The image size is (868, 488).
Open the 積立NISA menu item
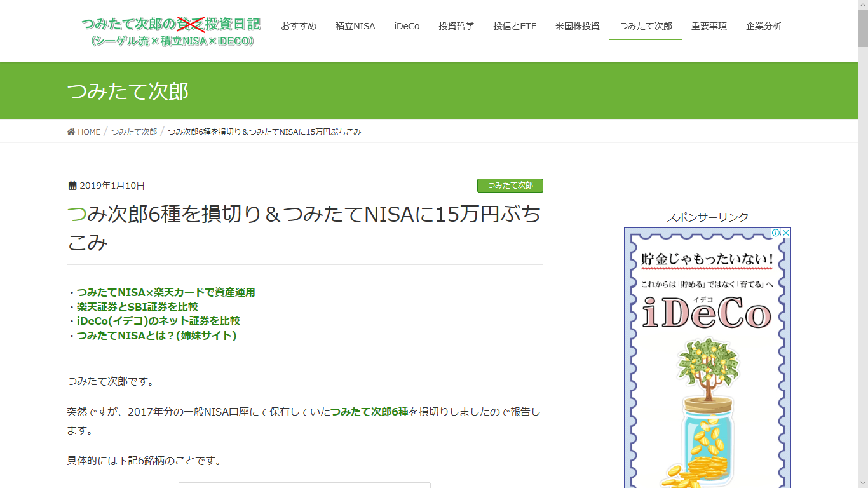point(355,26)
